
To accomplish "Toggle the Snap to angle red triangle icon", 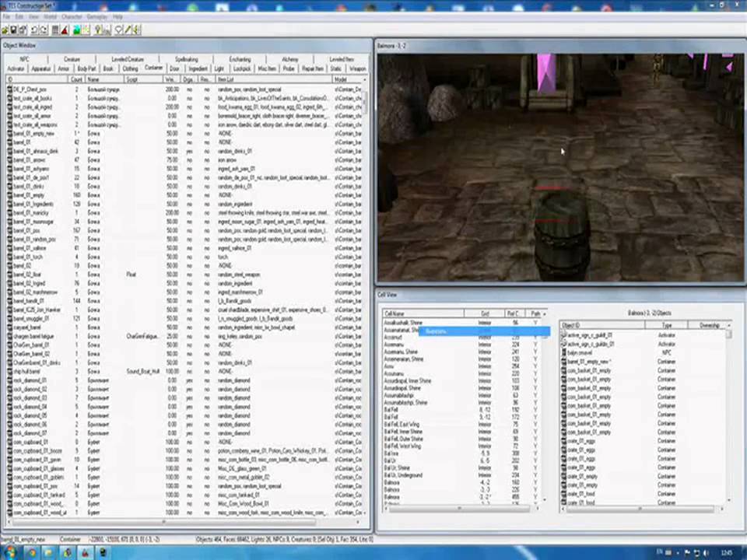I will click(65, 30).
